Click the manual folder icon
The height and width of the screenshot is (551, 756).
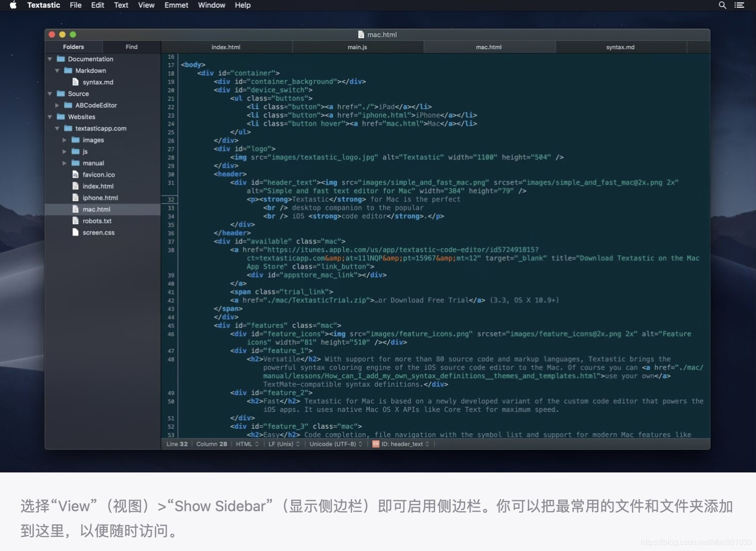tap(76, 163)
